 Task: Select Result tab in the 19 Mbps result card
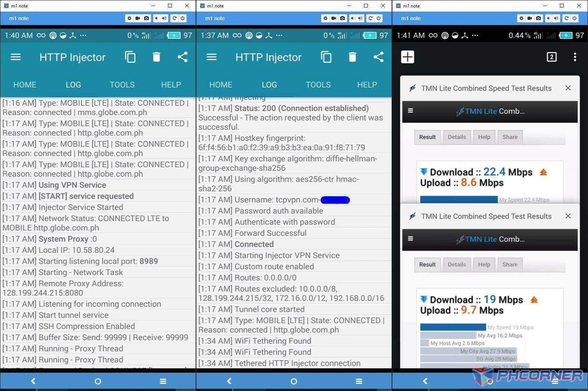(x=427, y=265)
